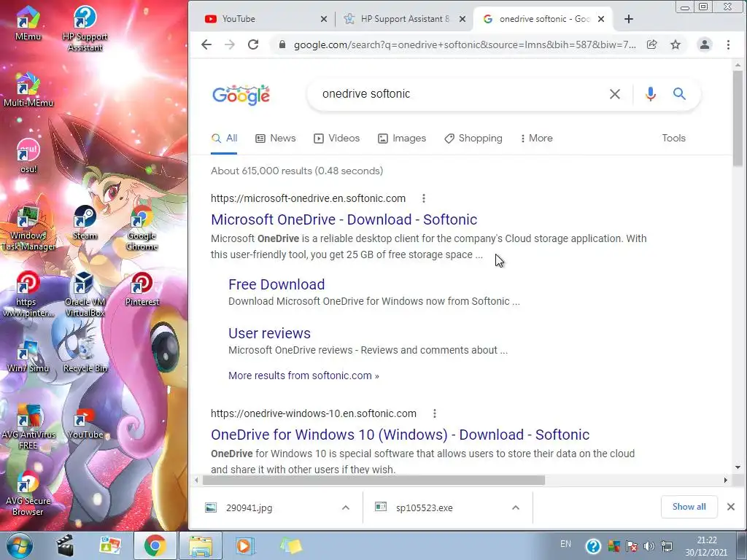Image resolution: width=747 pixels, height=560 pixels.
Task: Launch Oracle VM VirtualBox shortcut
Action: coord(85,294)
